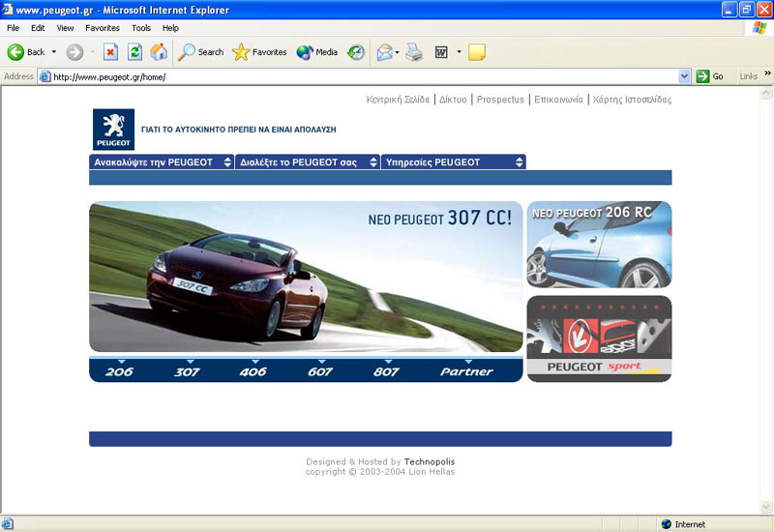
Task: Click the Δίκτυο link
Action: point(453,100)
